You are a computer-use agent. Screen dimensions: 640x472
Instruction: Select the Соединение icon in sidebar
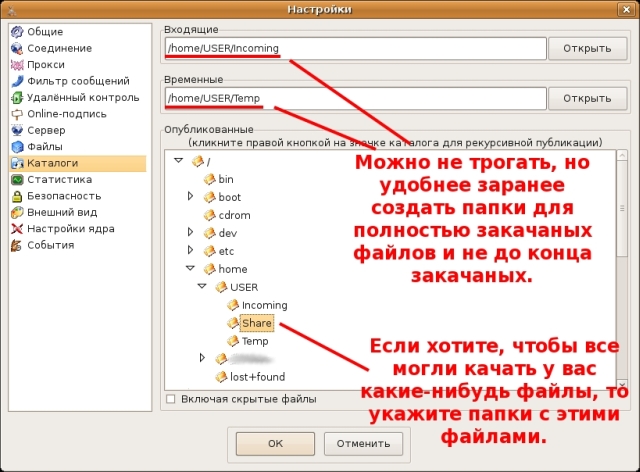point(17,48)
